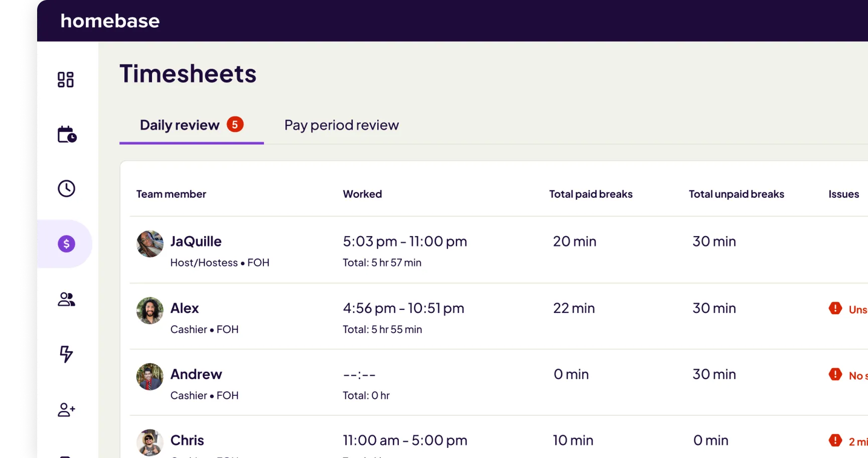Open the Add Team Member icon
The width and height of the screenshot is (868, 458).
[65, 410]
